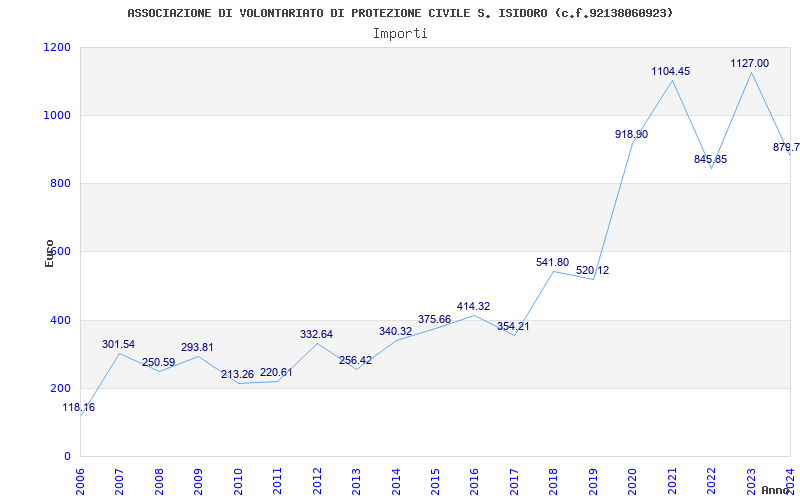
Task: Click the 2013 year label
Action: tap(356, 482)
